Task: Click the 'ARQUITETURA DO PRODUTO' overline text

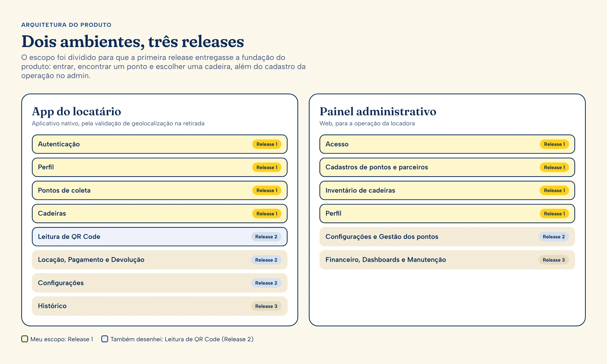Action: tap(66, 25)
